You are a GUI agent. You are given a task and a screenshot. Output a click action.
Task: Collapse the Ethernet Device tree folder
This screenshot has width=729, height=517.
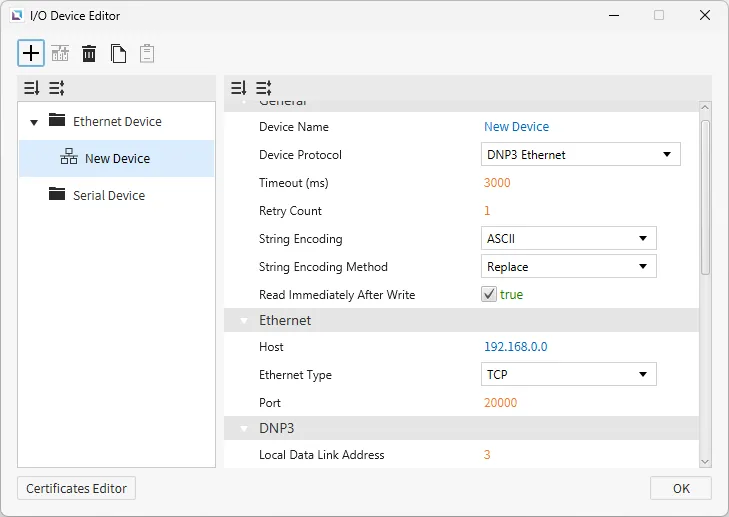click(34, 122)
